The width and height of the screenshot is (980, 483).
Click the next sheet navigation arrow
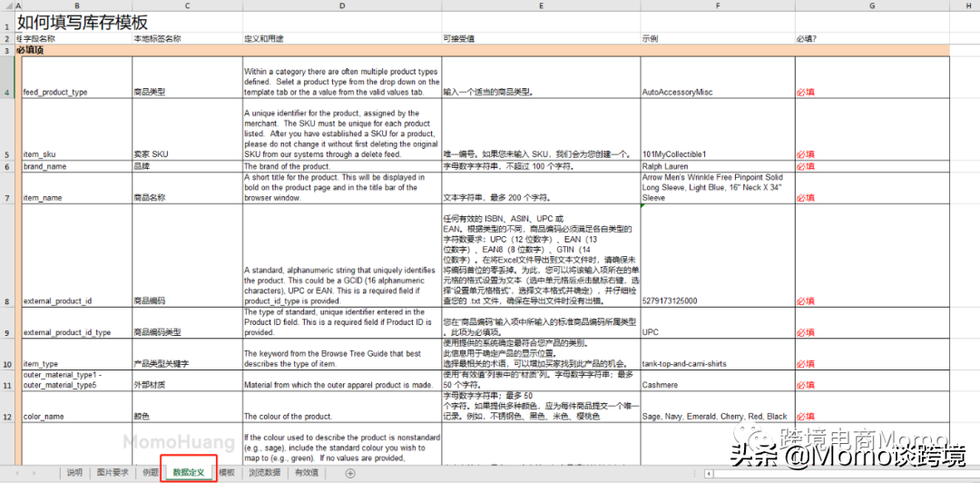(x=34, y=473)
